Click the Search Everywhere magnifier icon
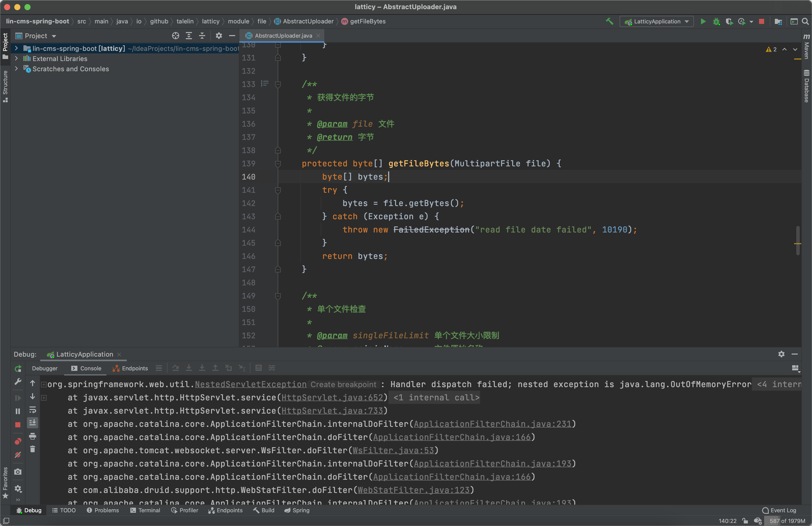The image size is (812, 526). point(805,21)
